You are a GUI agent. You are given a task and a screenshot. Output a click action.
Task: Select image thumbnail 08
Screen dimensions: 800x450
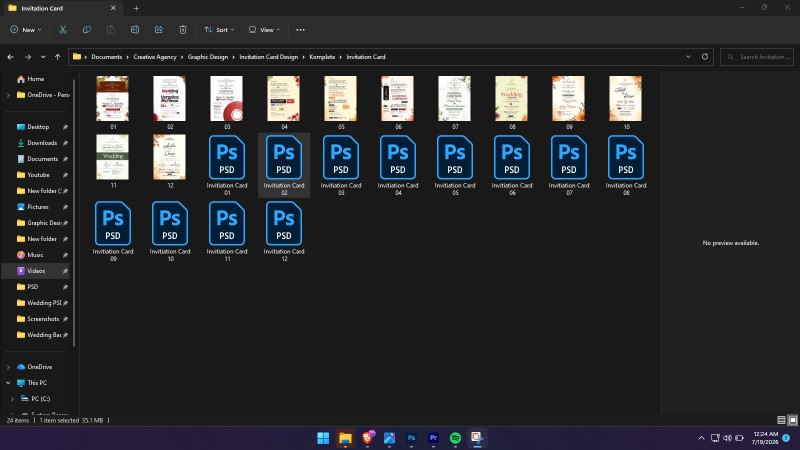pyautogui.click(x=512, y=103)
